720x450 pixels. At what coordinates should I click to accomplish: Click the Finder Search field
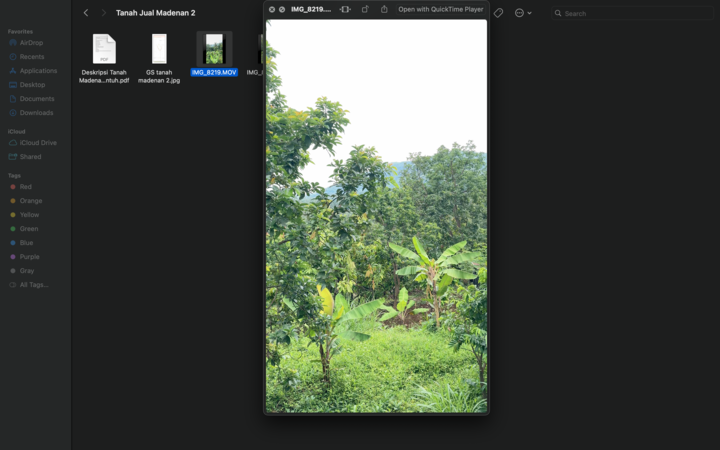point(630,13)
